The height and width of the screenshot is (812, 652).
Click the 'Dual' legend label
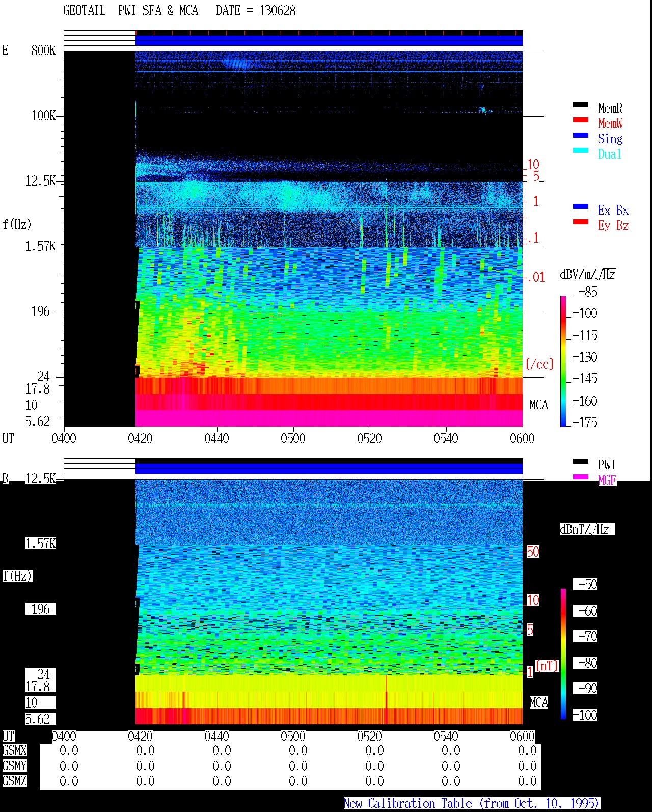(610, 154)
